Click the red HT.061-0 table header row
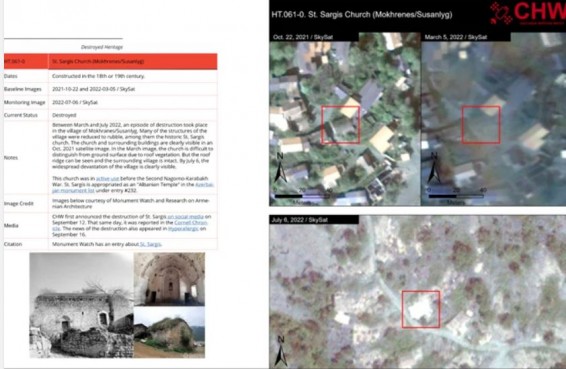This screenshot has width=566, height=369. point(110,61)
